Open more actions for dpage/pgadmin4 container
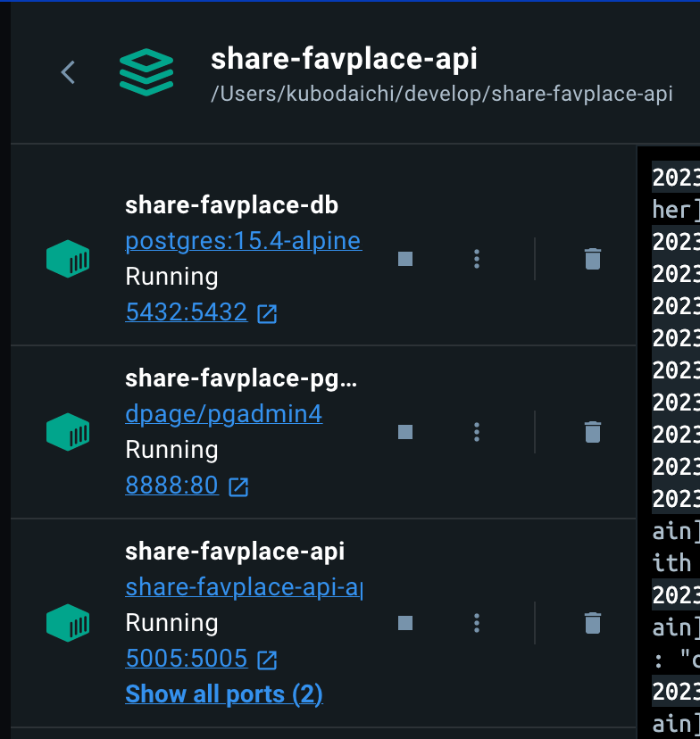This screenshot has height=739, width=700. tap(477, 432)
